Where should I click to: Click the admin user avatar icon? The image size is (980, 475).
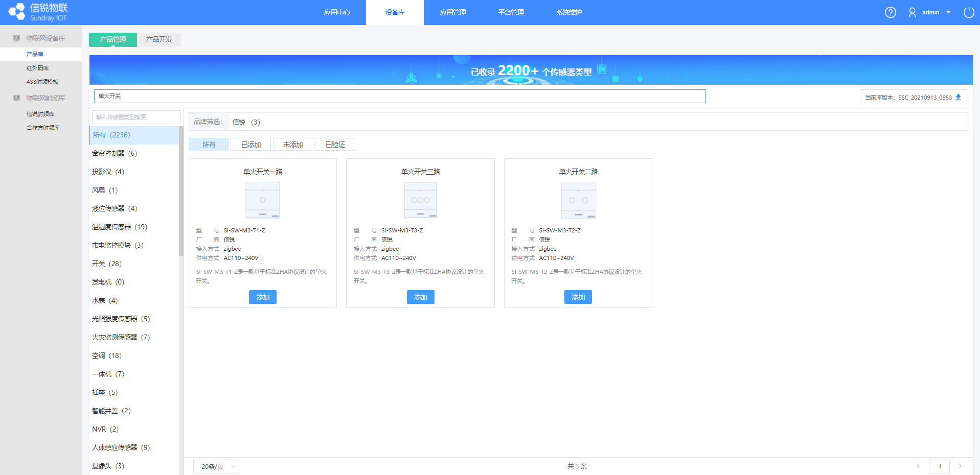912,12
